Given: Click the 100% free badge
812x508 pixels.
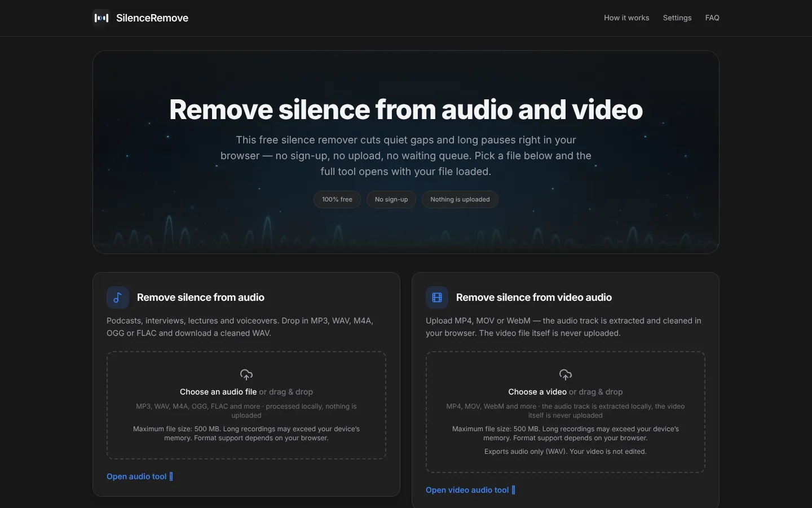Looking at the screenshot, I should coord(337,199).
